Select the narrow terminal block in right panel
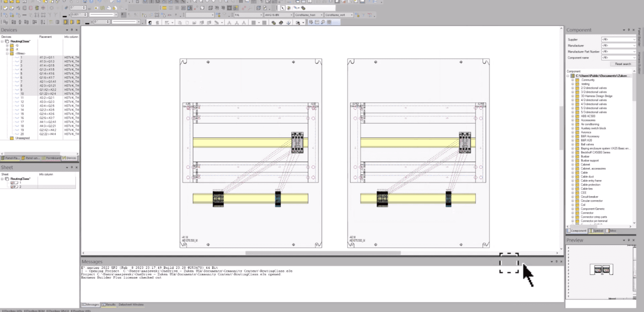Screen dimensions: 644x312 (449, 199)
